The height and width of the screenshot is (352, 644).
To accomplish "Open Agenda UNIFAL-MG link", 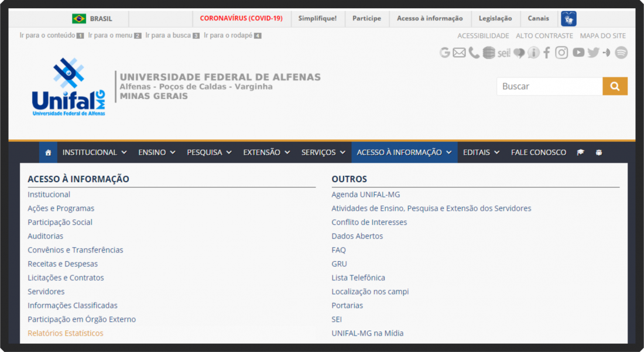I will pyautogui.click(x=365, y=194).
